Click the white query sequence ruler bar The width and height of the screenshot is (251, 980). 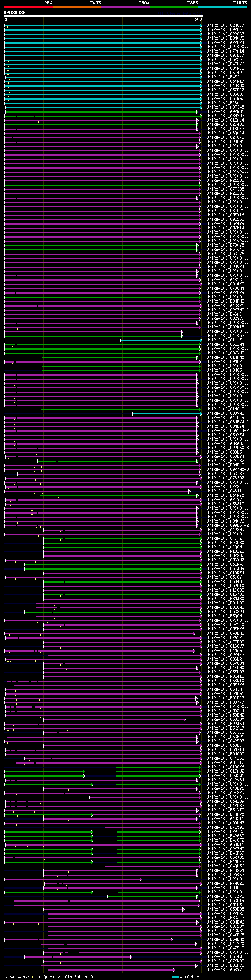coord(104,16)
